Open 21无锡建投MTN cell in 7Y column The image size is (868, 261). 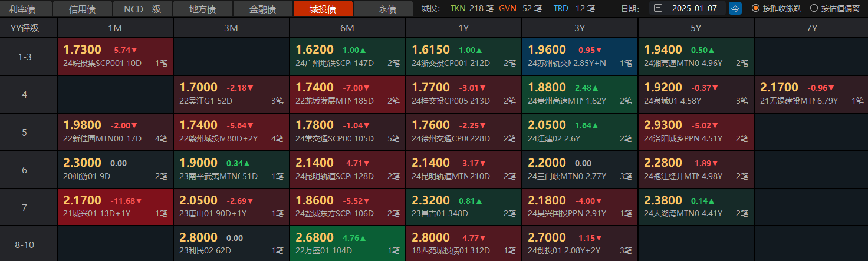pos(811,94)
